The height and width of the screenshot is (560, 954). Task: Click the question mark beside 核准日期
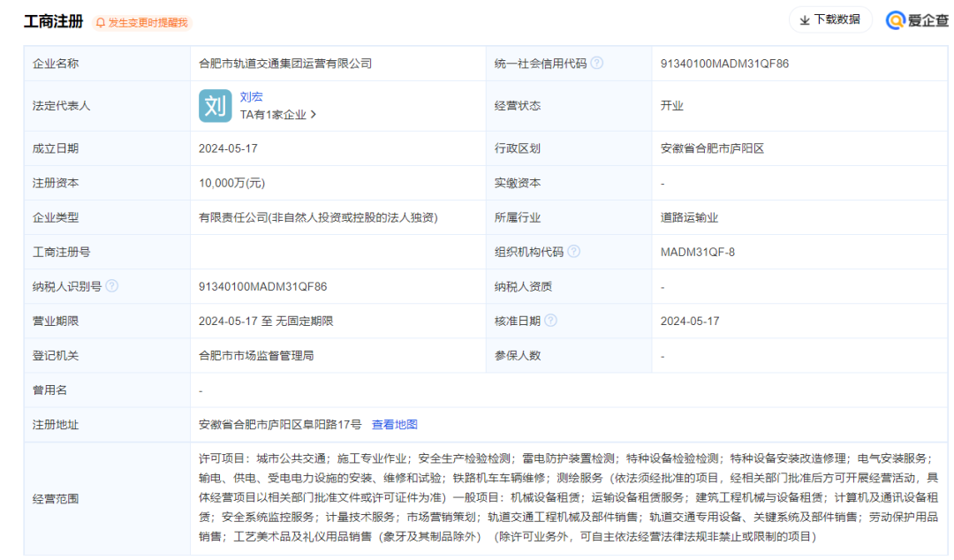549,321
